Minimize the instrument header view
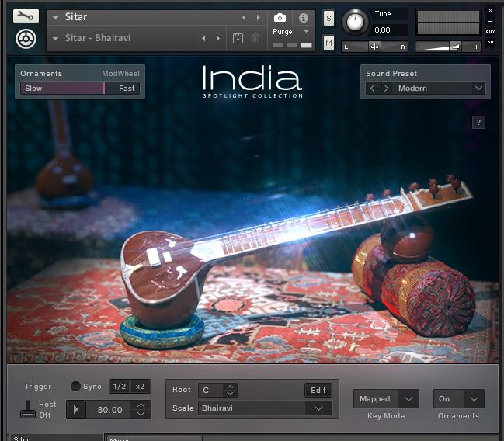 tap(490, 21)
